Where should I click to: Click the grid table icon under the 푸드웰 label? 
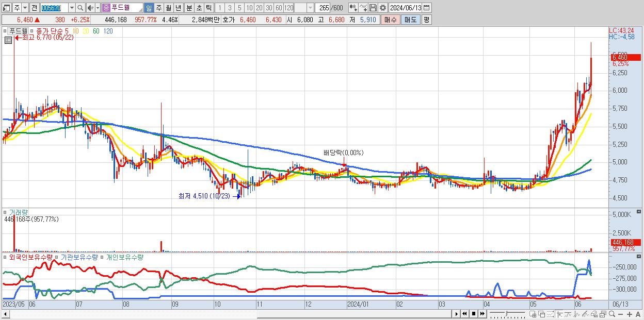click(x=8, y=40)
